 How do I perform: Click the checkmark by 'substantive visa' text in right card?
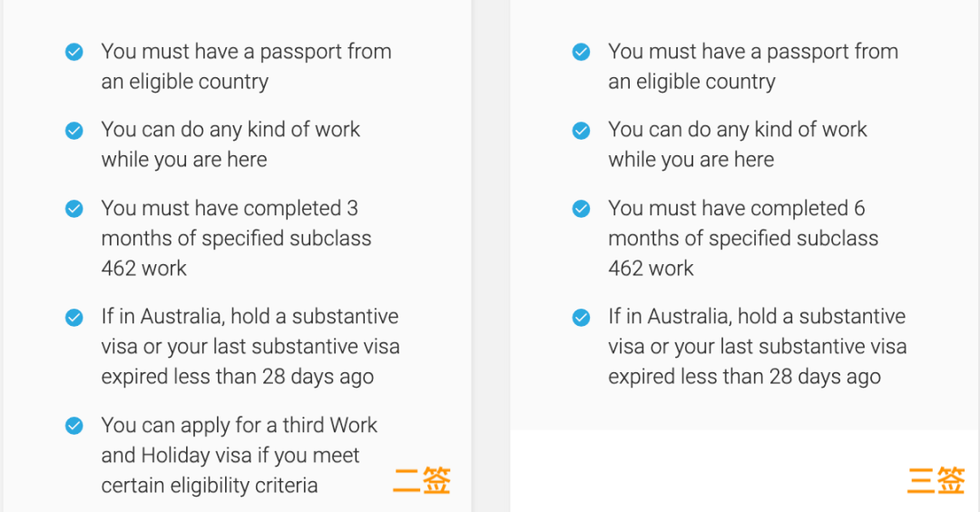point(581,318)
